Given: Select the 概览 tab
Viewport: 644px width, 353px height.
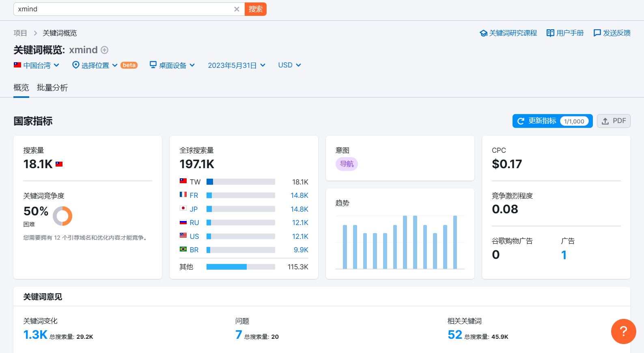Looking at the screenshot, I should 21,88.
